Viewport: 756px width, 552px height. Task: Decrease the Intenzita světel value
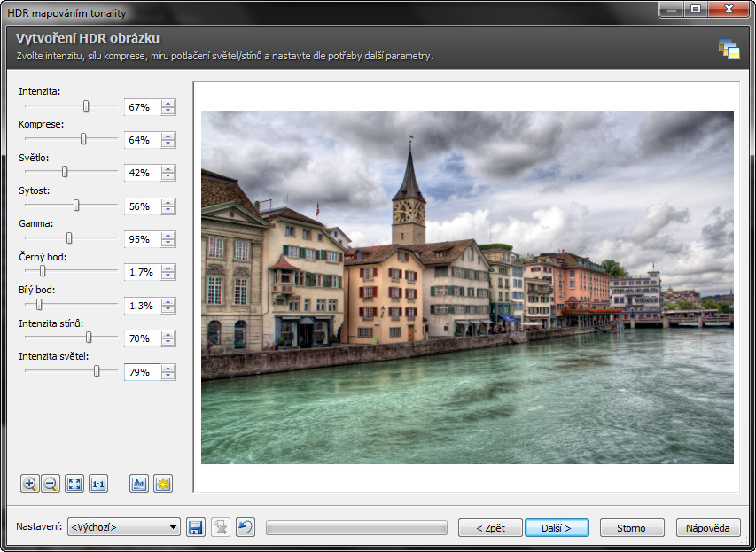pos(168,376)
